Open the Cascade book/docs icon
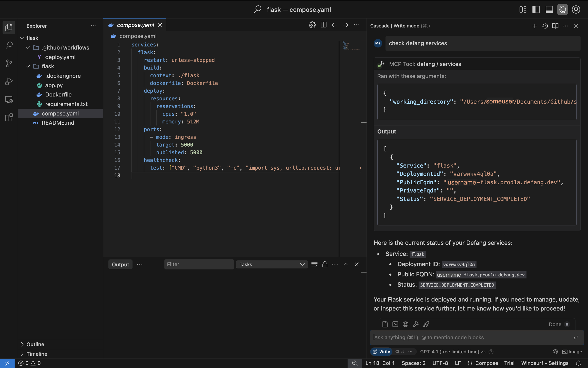588x368 pixels. tap(555, 26)
